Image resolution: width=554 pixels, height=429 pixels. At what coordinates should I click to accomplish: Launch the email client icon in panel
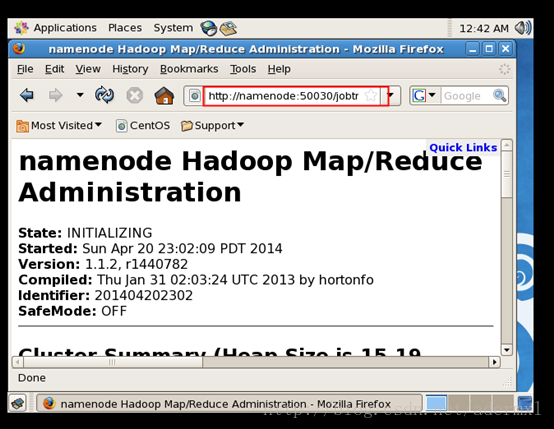coord(229,28)
